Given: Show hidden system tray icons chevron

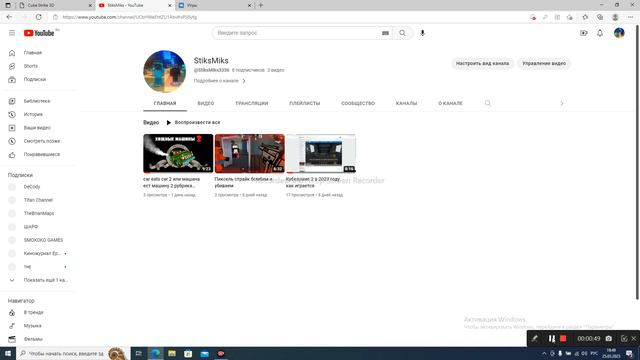Looking at the screenshot, I should point(544,353).
